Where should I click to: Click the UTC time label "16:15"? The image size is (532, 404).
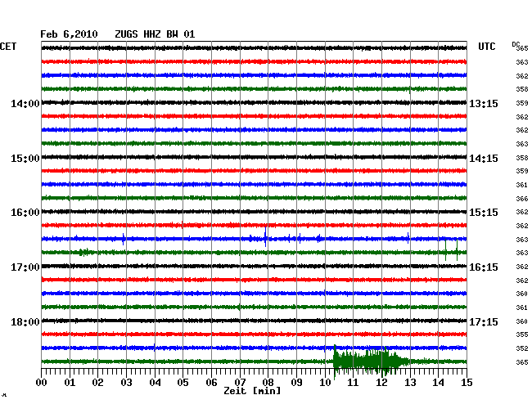point(484,267)
